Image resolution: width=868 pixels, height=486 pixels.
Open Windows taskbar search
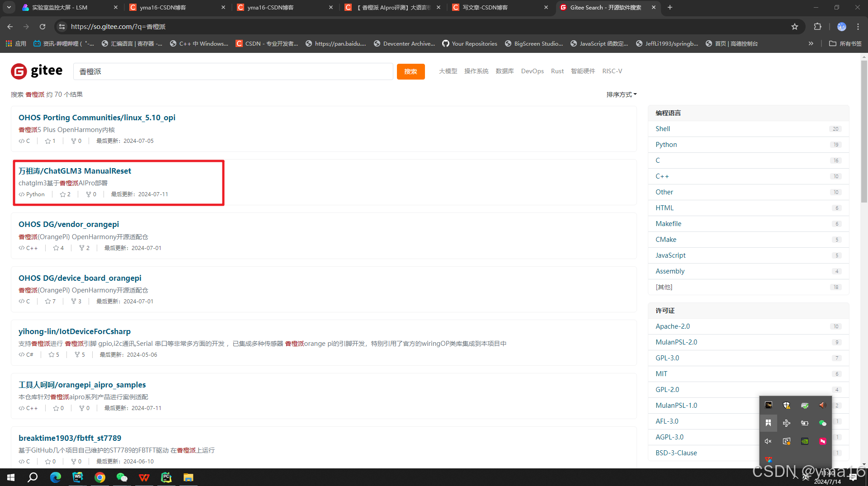[x=33, y=477]
